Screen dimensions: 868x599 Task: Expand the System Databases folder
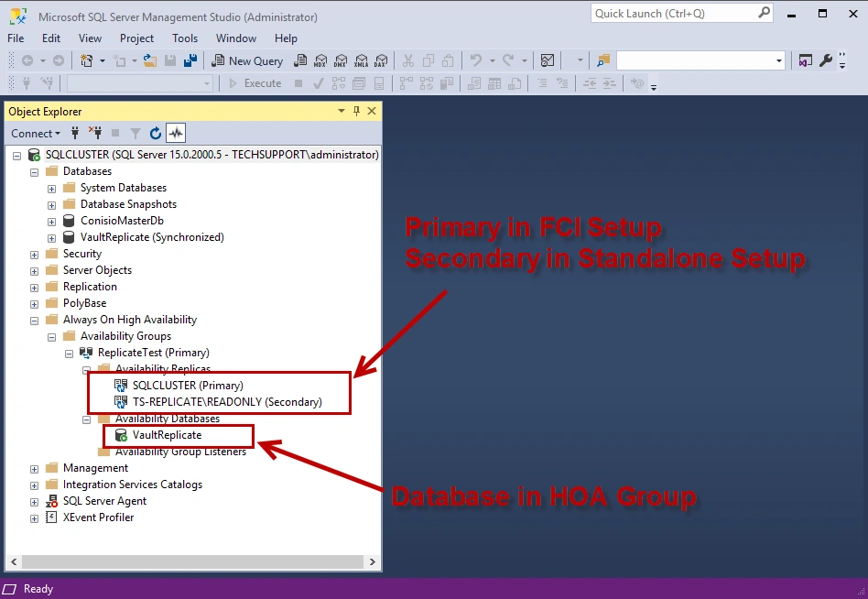coord(51,189)
